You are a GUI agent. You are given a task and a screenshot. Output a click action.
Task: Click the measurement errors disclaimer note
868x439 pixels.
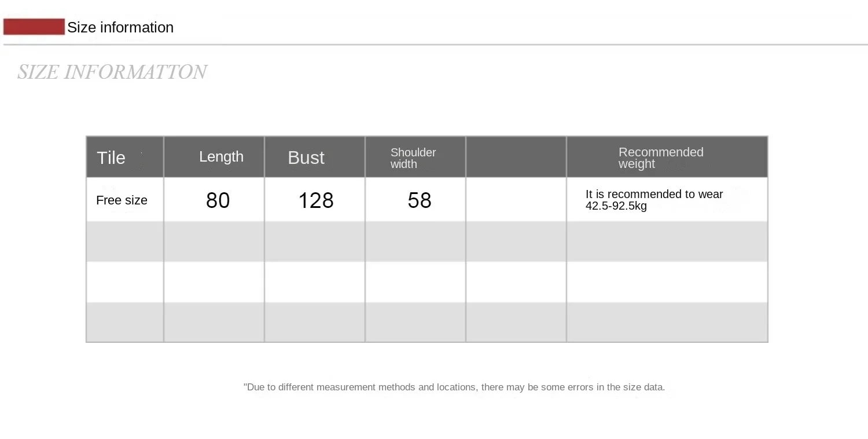pyautogui.click(x=454, y=387)
